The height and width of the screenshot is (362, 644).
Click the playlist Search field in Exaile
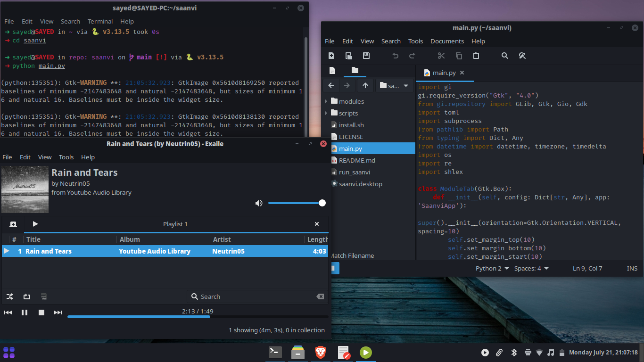click(x=257, y=296)
